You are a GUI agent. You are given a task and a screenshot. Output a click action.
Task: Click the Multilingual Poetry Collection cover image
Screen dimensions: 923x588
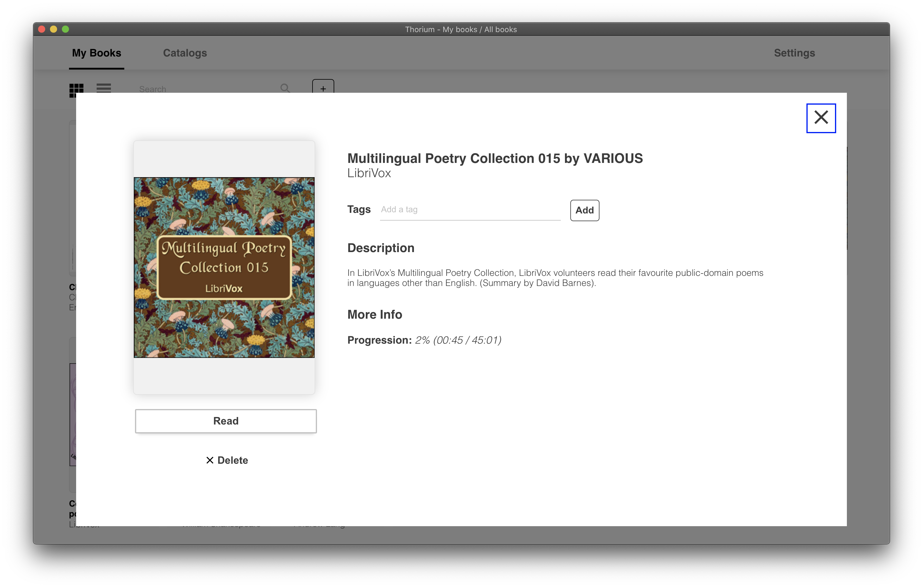[x=224, y=267]
